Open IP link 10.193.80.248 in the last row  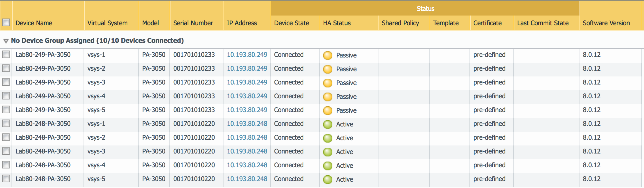coord(247,179)
